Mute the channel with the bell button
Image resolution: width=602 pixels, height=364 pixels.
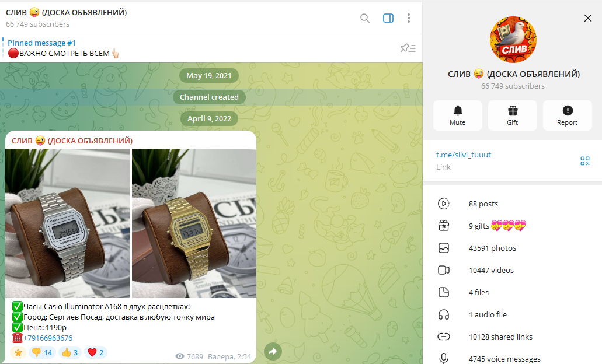tap(458, 116)
